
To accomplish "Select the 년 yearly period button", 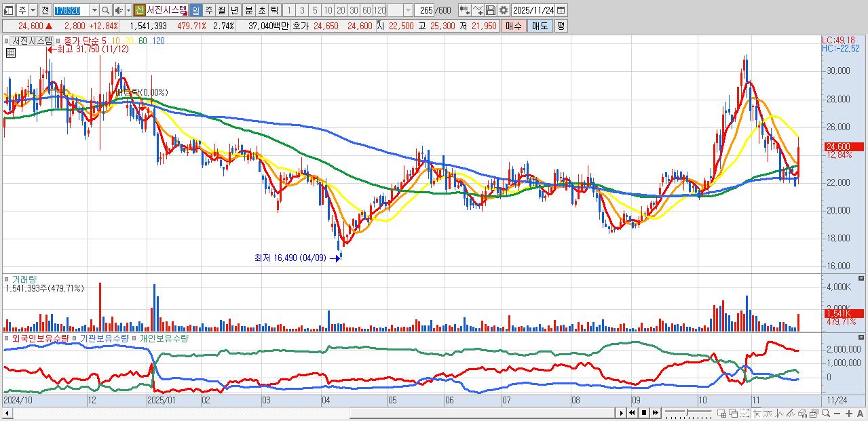I will pyautogui.click(x=234, y=10).
